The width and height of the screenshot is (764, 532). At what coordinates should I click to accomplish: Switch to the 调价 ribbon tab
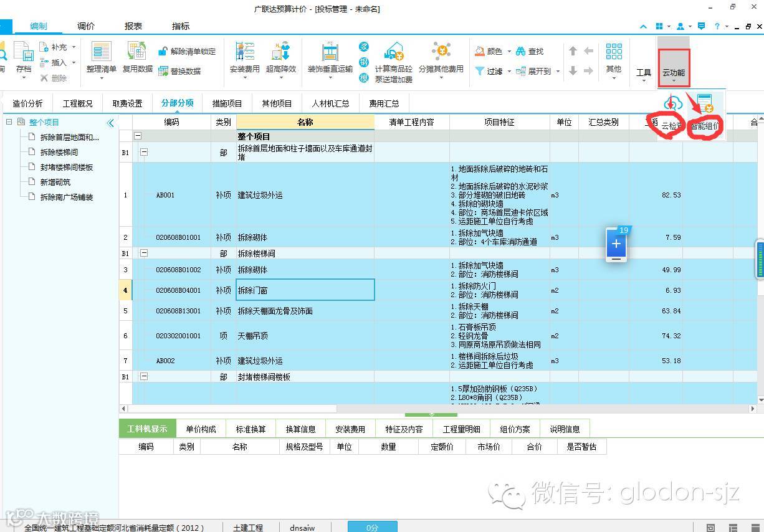[86, 26]
